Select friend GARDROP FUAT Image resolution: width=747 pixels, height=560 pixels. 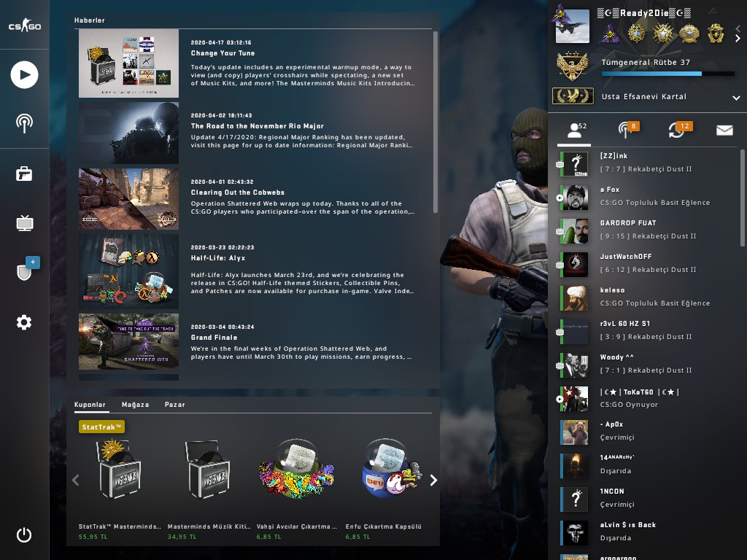click(x=648, y=230)
